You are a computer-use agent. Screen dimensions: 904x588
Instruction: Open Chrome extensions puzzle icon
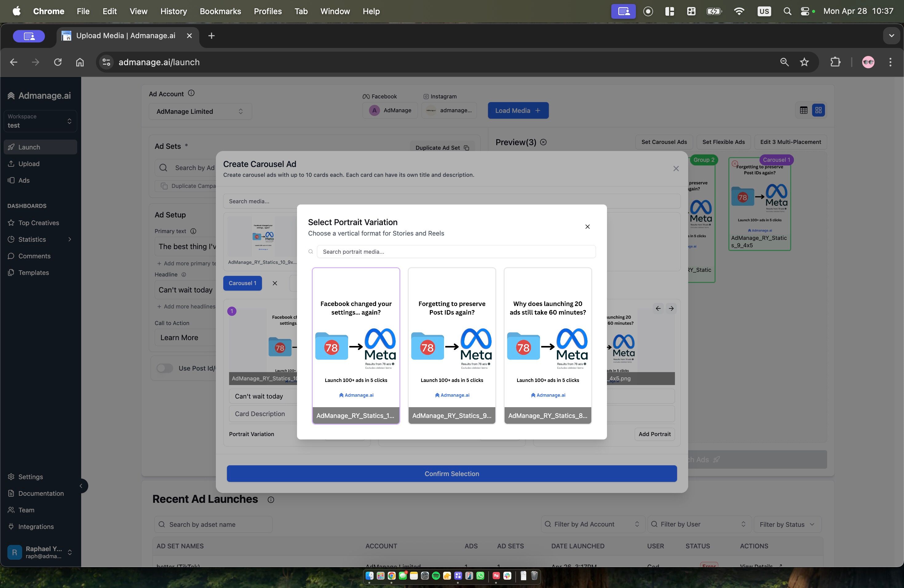[x=835, y=62]
